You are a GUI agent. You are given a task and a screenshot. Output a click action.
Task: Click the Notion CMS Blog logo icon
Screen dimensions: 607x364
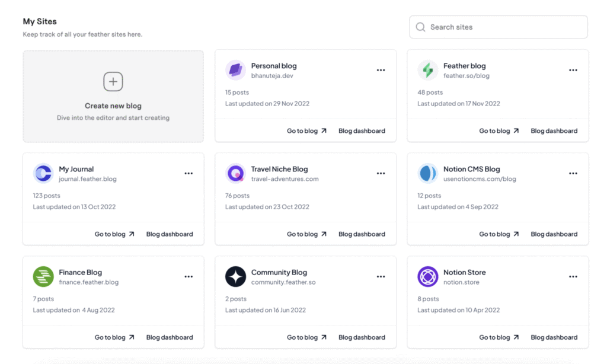pos(427,174)
